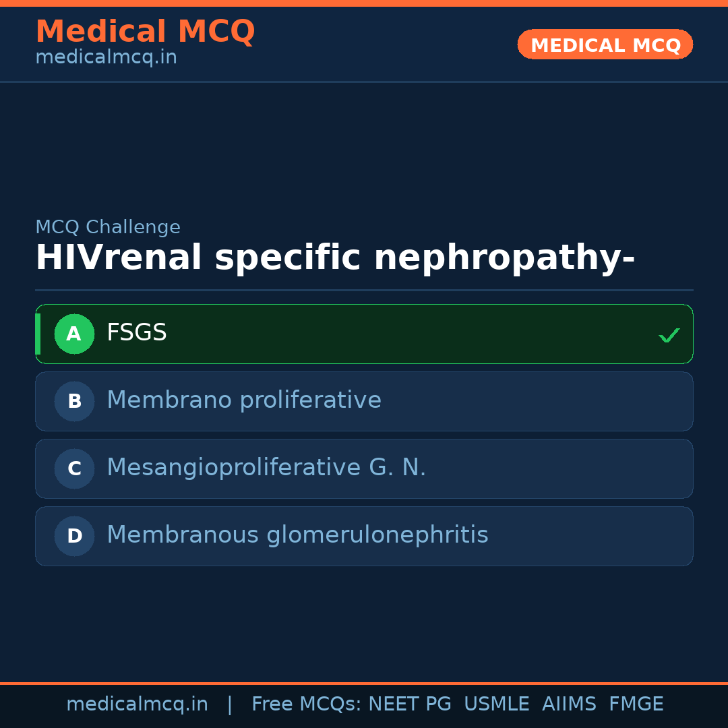
Task: Open the medicalmcq.in link in the footer
Action: tap(137, 704)
